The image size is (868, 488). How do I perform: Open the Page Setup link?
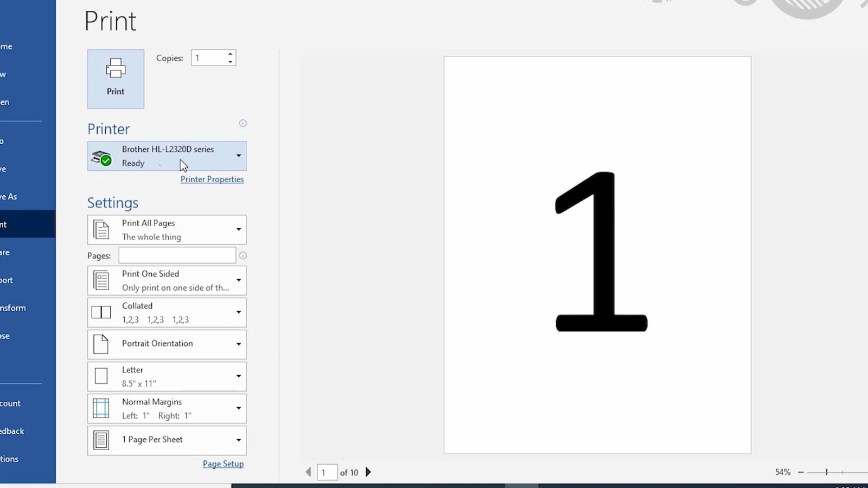pos(223,464)
